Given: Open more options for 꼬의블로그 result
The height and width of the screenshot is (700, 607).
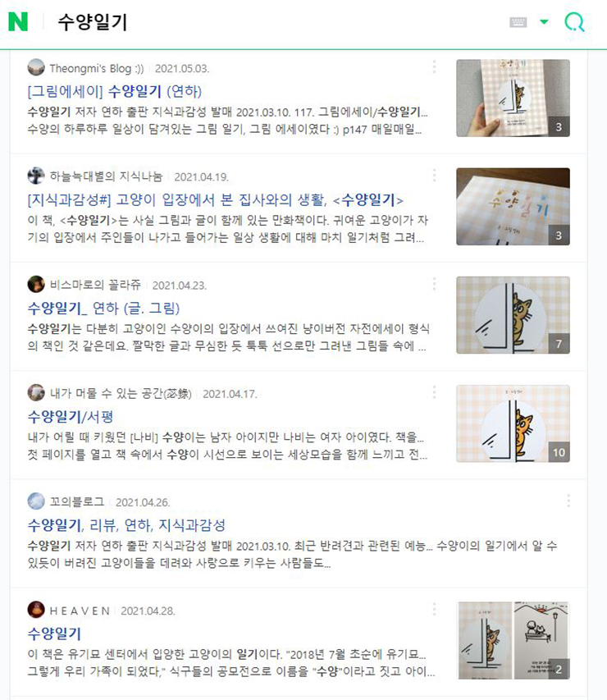Looking at the screenshot, I should pyautogui.click(x=568, y=501).
